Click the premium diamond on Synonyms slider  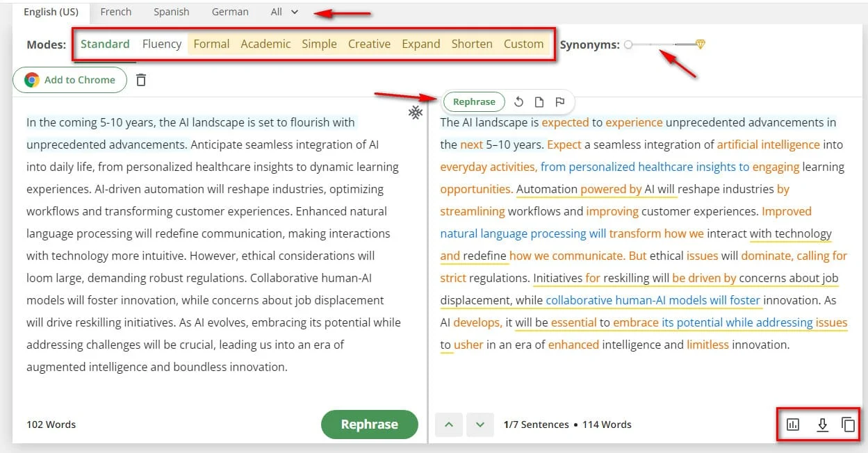[701, 44]
